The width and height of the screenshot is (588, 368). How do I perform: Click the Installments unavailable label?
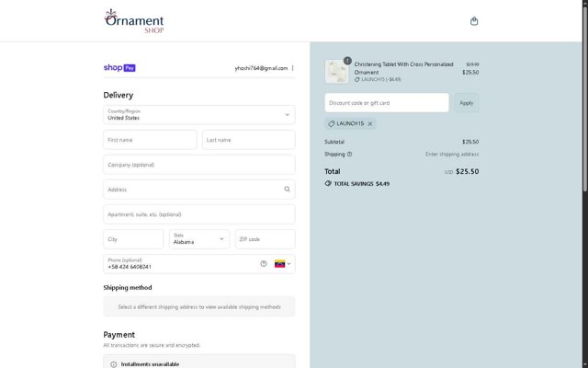(150, 364)
